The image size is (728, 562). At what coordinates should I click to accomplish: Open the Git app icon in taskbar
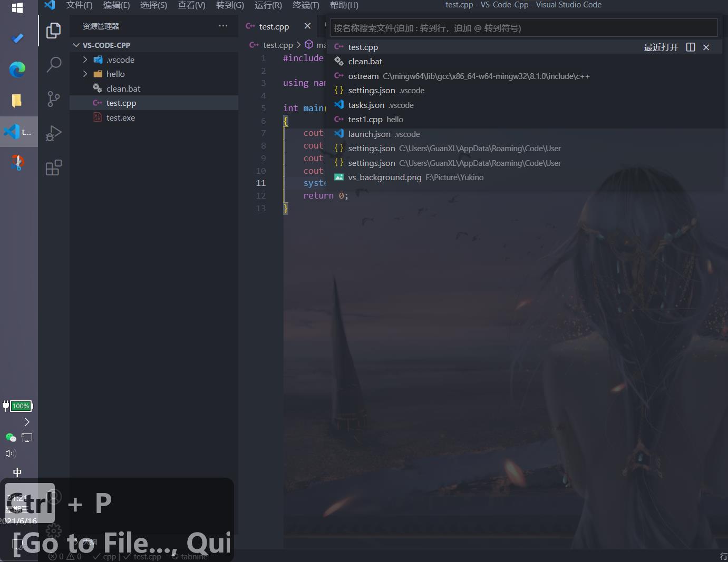(17, 162)
